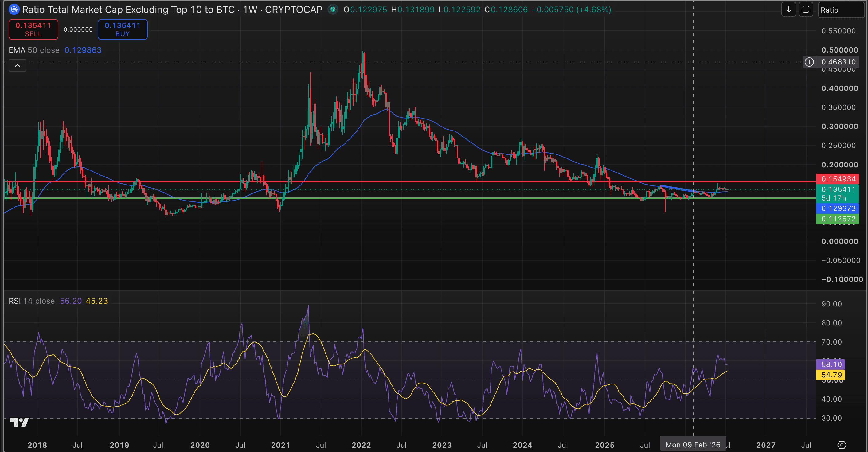Click the −0.100000 price scale label
The width and height of the screenshot is (868, 452).
tap(842, 279)
